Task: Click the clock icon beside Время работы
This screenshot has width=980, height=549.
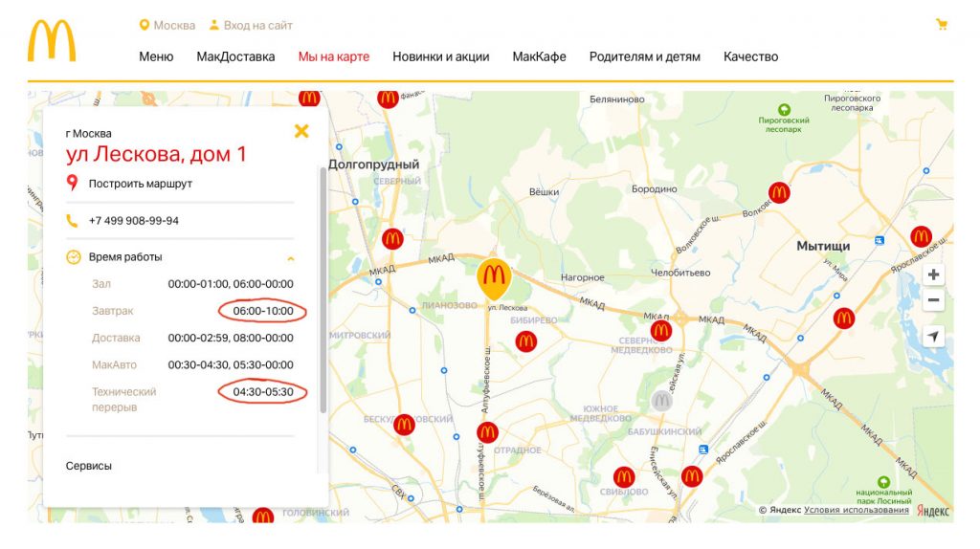Action: coord(74,256)
